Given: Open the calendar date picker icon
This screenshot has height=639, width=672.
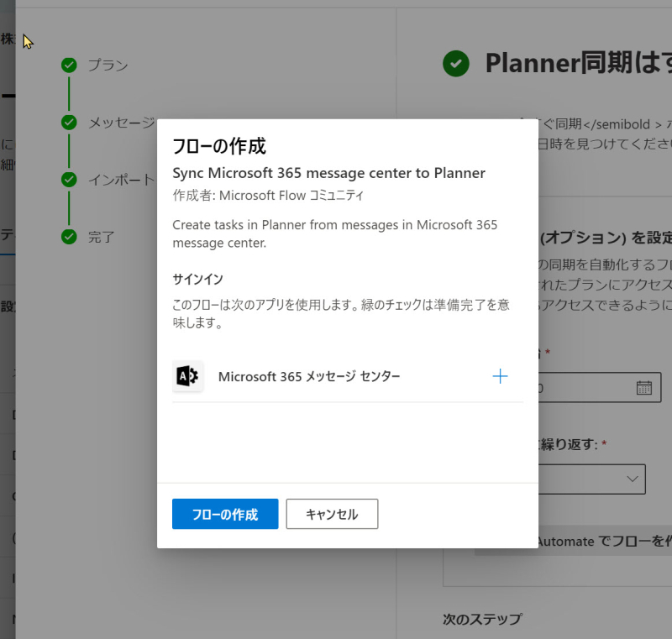Looking at the screenshot, I should 643,388.
